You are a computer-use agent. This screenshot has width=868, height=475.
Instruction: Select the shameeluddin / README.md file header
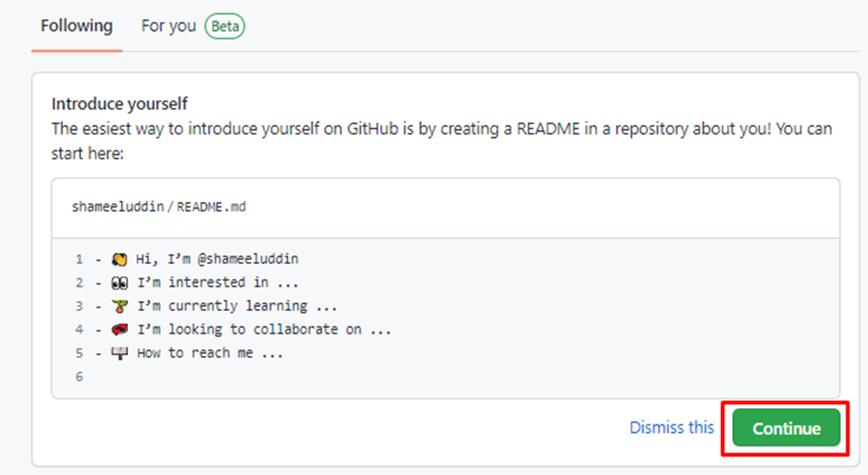(445, 208)
